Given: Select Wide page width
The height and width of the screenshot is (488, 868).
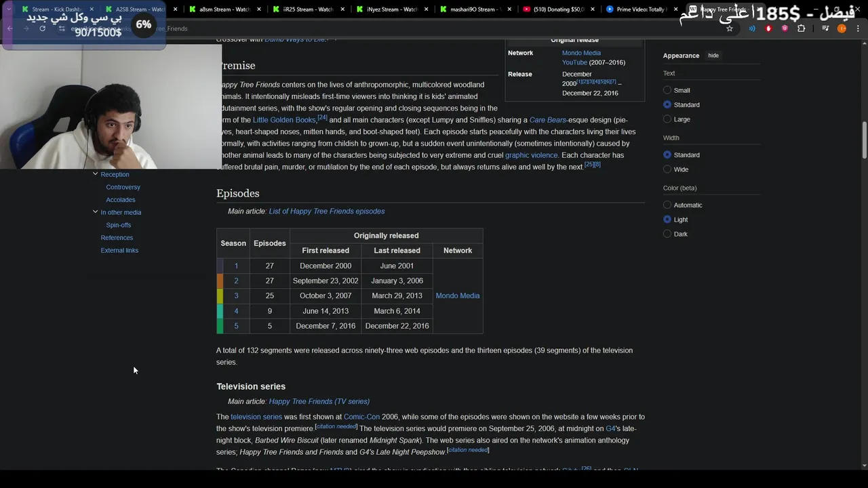Looking at the screenshot, I should pyautogui.click(x=667, y=169).
